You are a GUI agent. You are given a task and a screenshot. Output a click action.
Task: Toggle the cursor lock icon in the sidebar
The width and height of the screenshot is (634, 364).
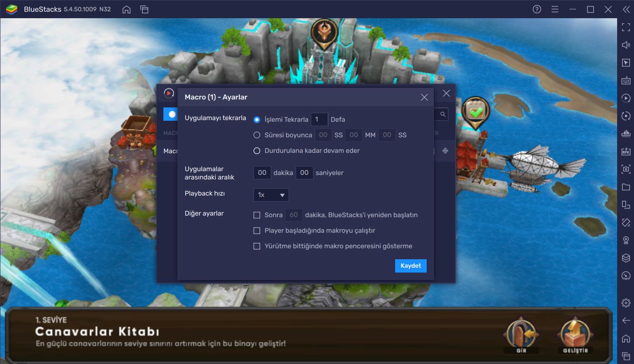coord(626,63)
